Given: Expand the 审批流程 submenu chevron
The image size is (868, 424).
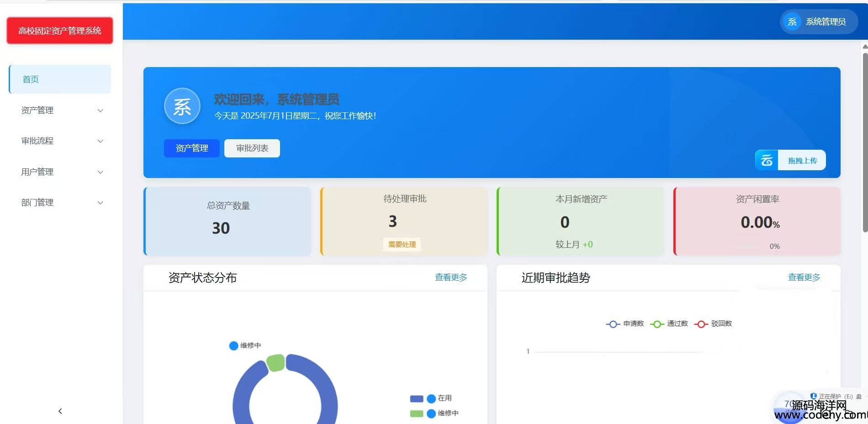Looking at the screenshot, I should [x=101, y=141].
